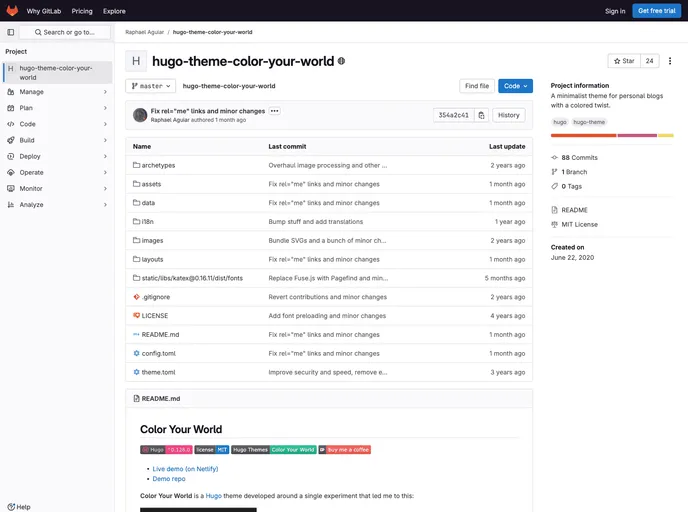Toggle the sidebar collapse icon

pos(11,32)
